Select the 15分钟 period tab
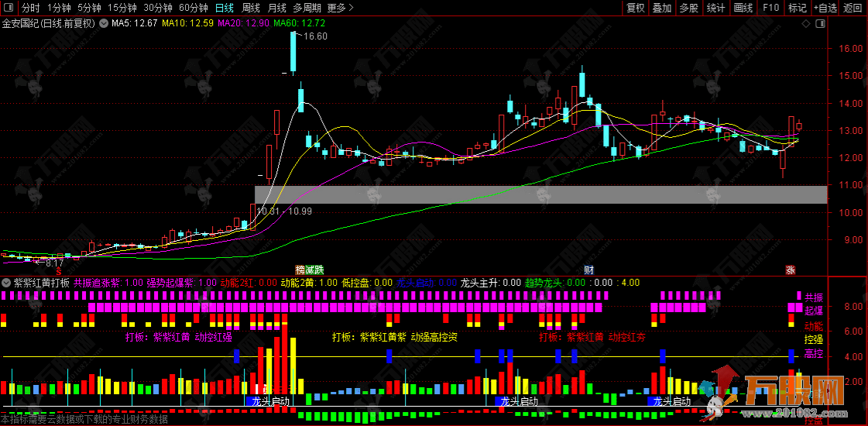868x426 pixels. point(122,8)
